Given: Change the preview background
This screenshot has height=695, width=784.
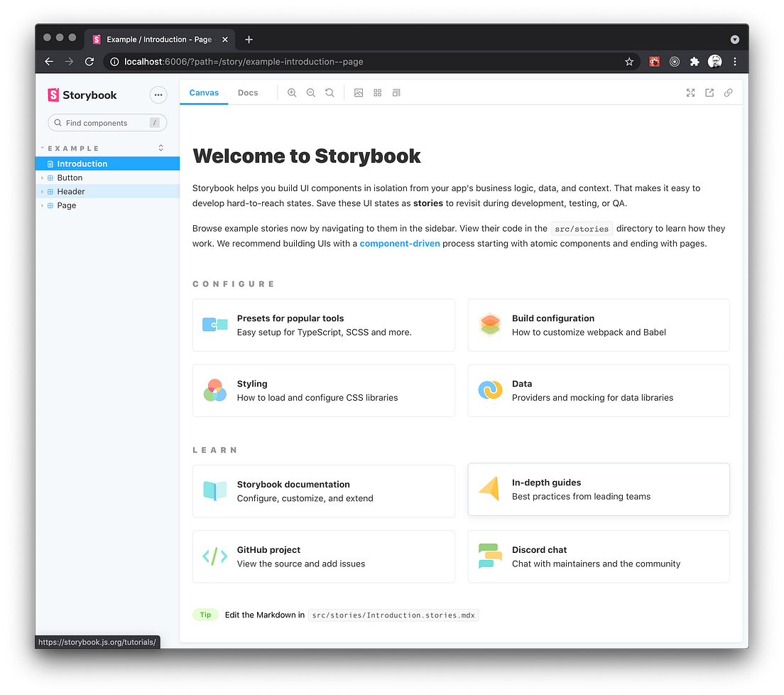Looking at the screenshot, I should pos(359,93).
